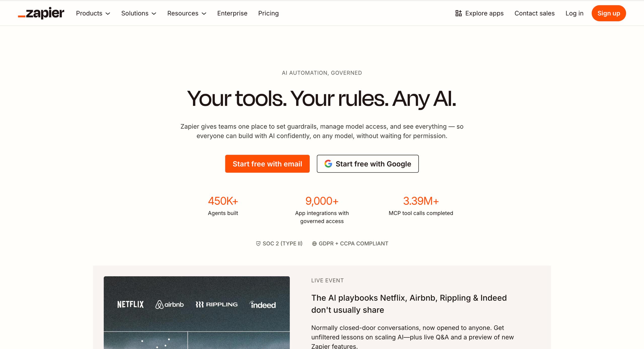Open Explore apps link
644x349 pixels.
[x=479, y=13]
